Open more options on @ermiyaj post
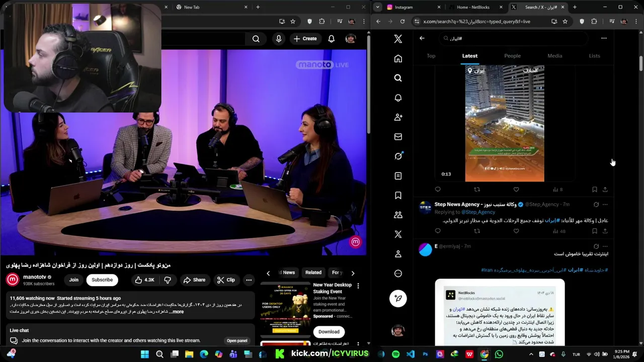Screen dimensions: 644x362 point(605,246)
